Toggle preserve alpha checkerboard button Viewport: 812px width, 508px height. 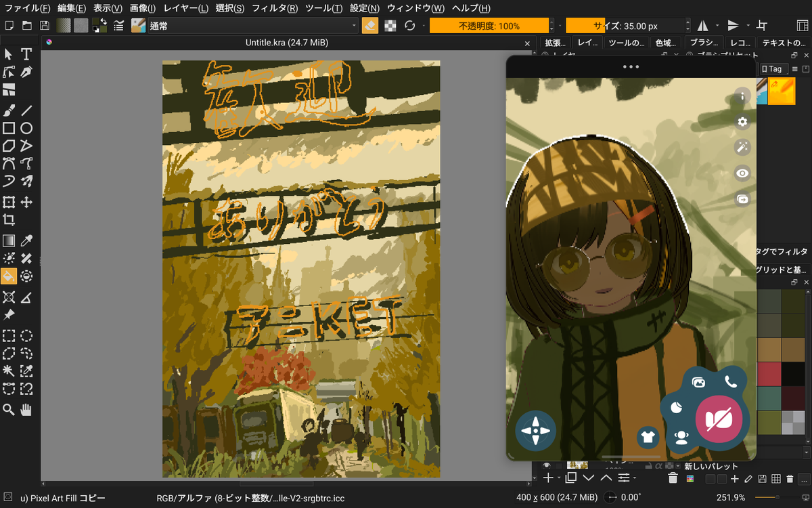(x=390, y=26)
